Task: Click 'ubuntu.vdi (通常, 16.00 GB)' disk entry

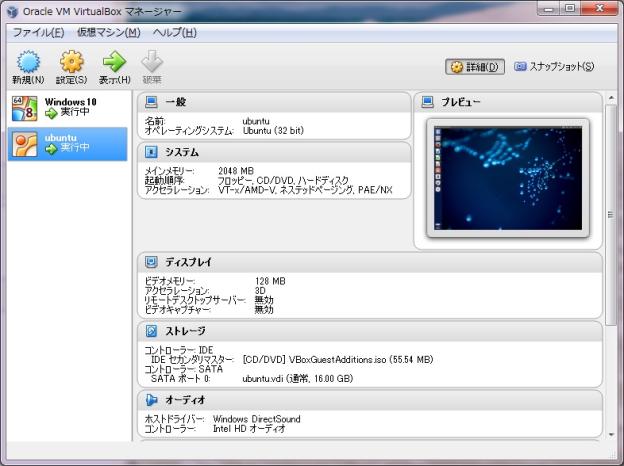Action: (298, 378)
